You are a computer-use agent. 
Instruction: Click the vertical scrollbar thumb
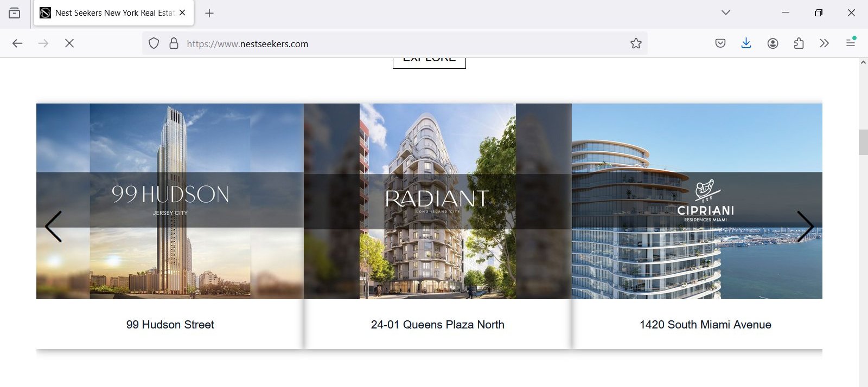(x=863, y=142)
